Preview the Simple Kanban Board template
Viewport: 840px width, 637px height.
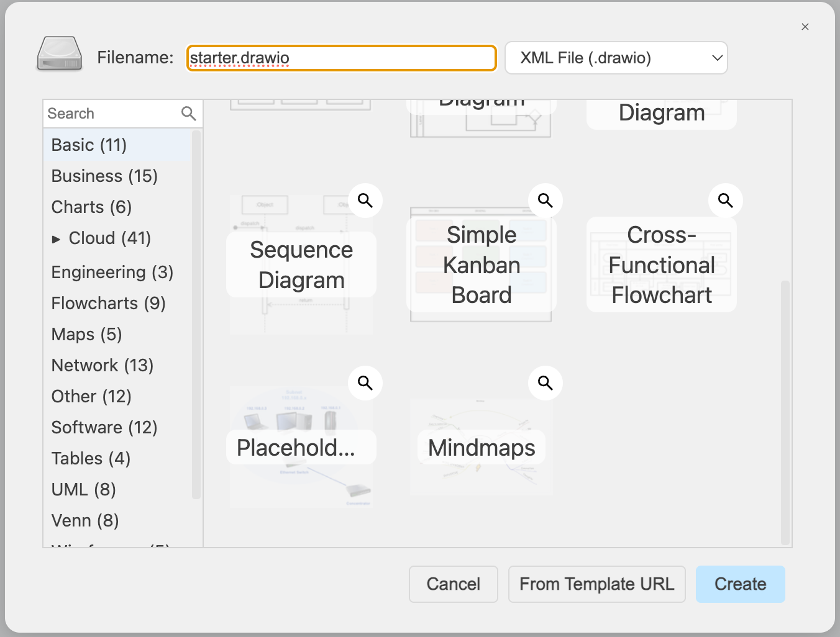pyautogui.click(x=546, y=201)
